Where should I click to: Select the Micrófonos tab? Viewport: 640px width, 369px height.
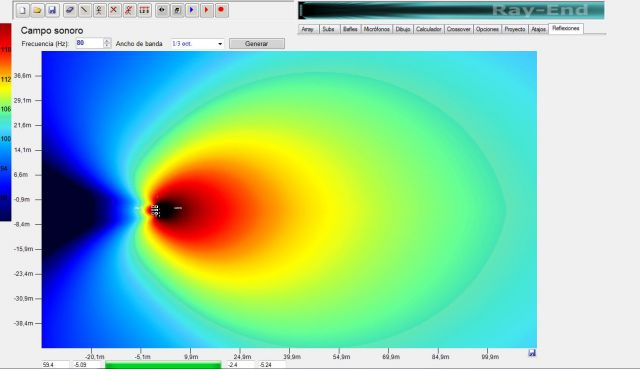click(x=377, y=29)
